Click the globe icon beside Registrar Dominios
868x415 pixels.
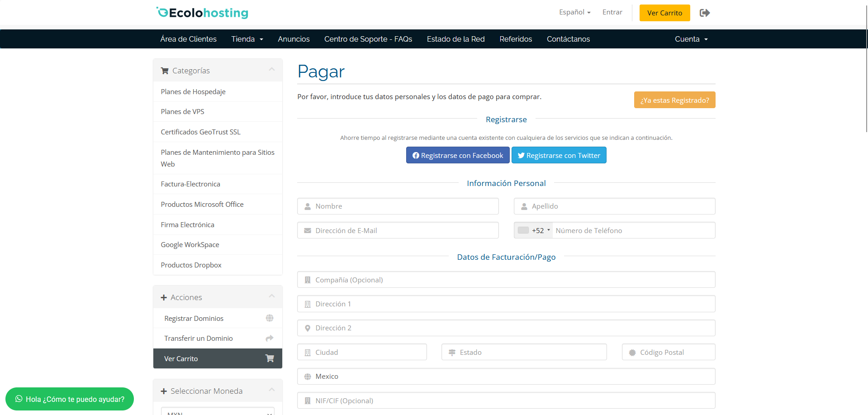270,318
